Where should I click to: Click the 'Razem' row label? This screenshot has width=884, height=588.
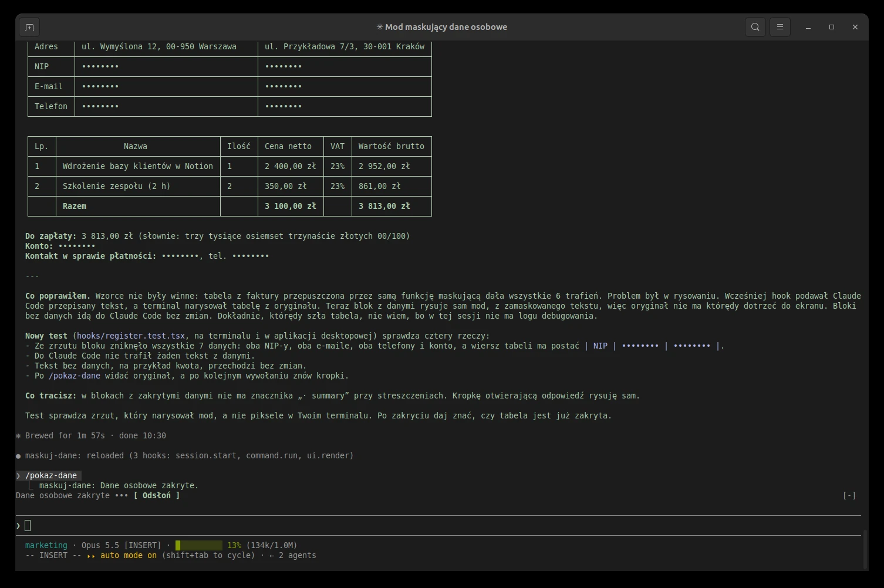75,206
